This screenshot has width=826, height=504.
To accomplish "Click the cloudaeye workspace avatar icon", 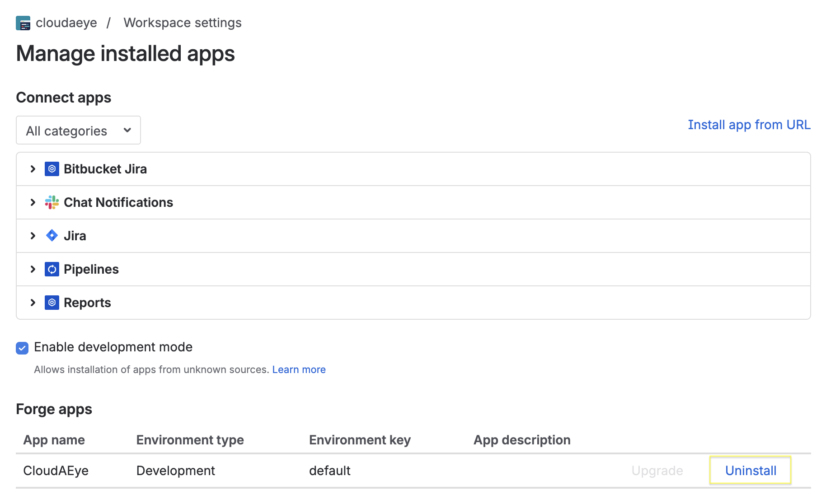I will click(x=23, y=23).
